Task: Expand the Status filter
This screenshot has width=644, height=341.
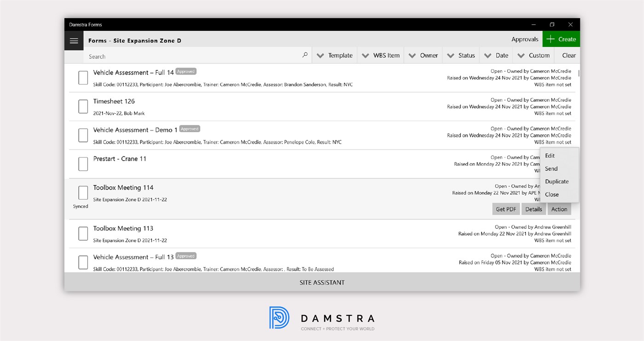Action: pyautogui.click(x=461, y=55)
